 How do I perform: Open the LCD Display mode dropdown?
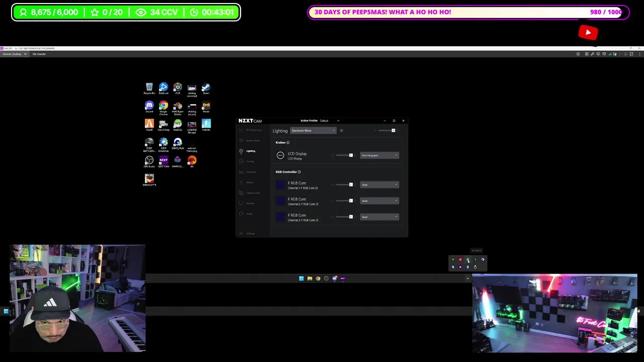point(379,155)
